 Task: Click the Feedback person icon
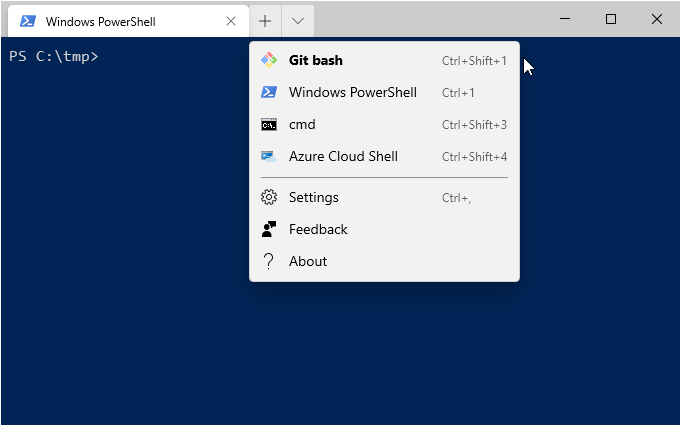point(268,229)
